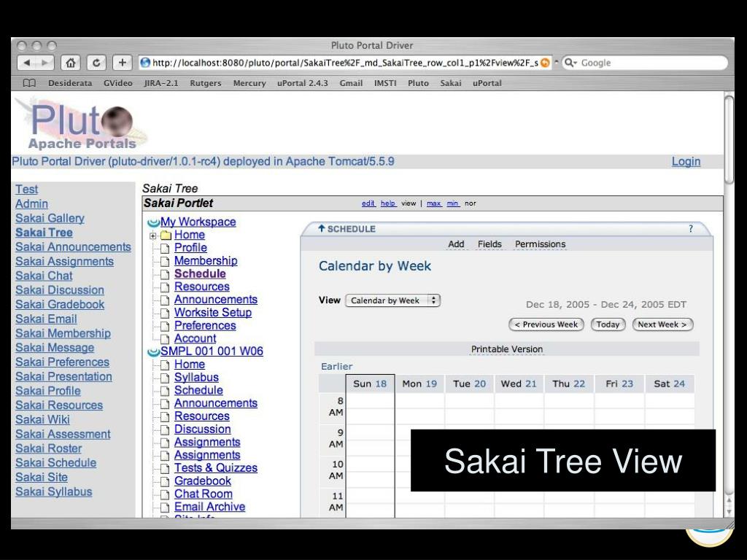Open Sakai Wiki in the left menu

coord(42,419)
